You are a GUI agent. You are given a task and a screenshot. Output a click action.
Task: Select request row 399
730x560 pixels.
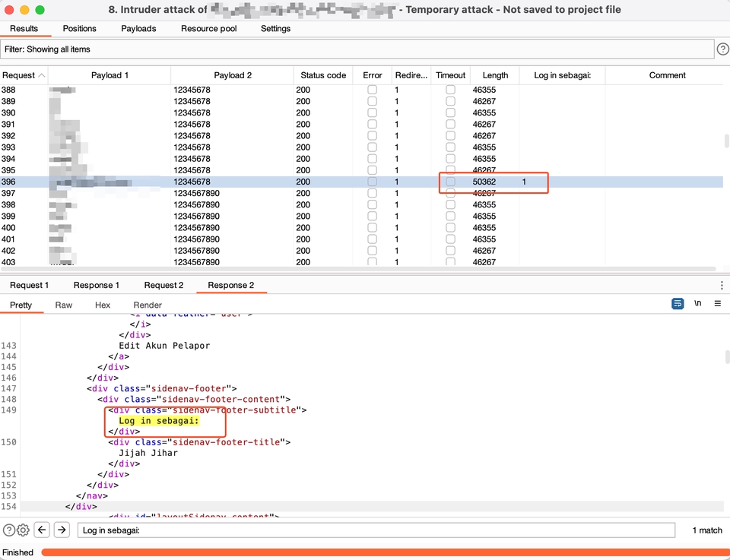click(361, 217)
